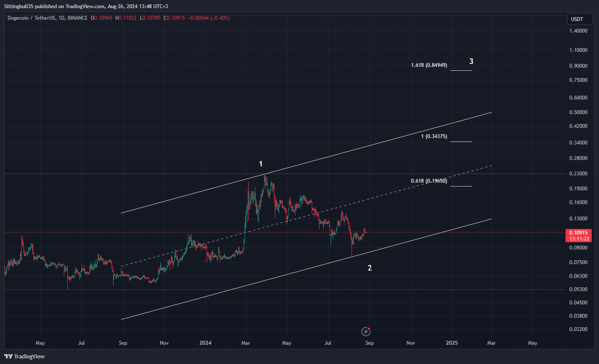Click the 2024 label on the time axis

[205, 343]
